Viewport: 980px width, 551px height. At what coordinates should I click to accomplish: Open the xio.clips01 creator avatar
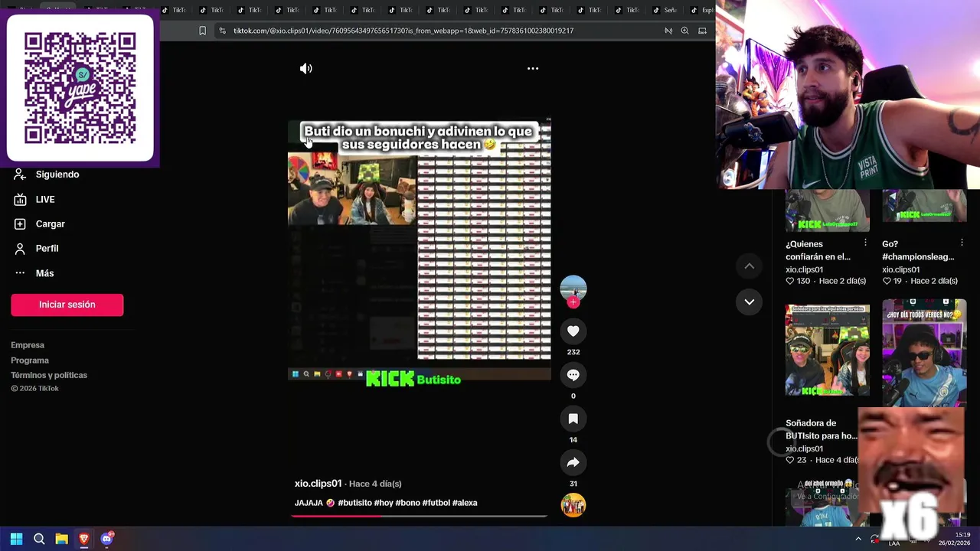tap(573, 288)
